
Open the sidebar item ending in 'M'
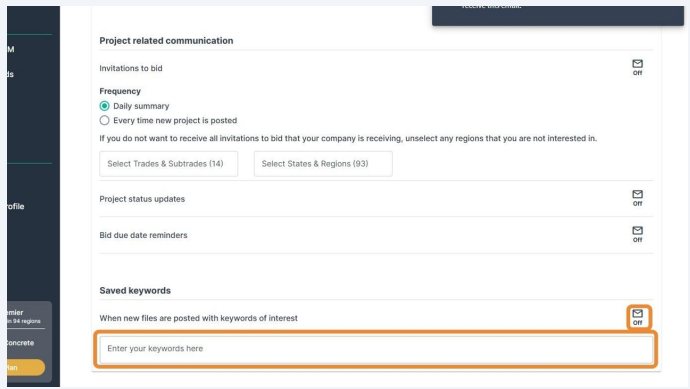[x=11, y=49]
